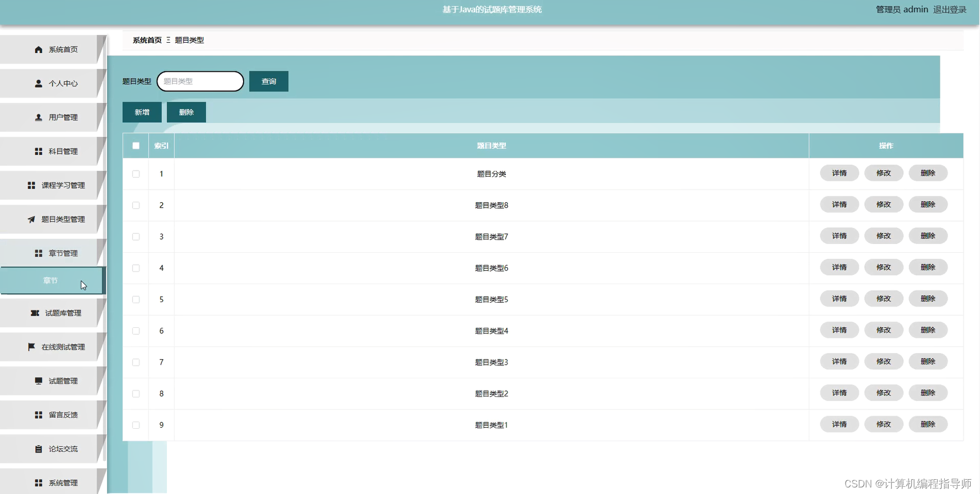Image resolution: width=980 pixels, height=494 pixels.
Task: Expand the 试题库管理 sidebar menu
Action: [52, 313]
